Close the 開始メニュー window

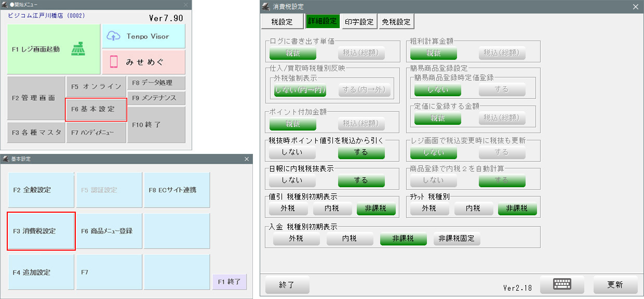(x=186, y=4)
